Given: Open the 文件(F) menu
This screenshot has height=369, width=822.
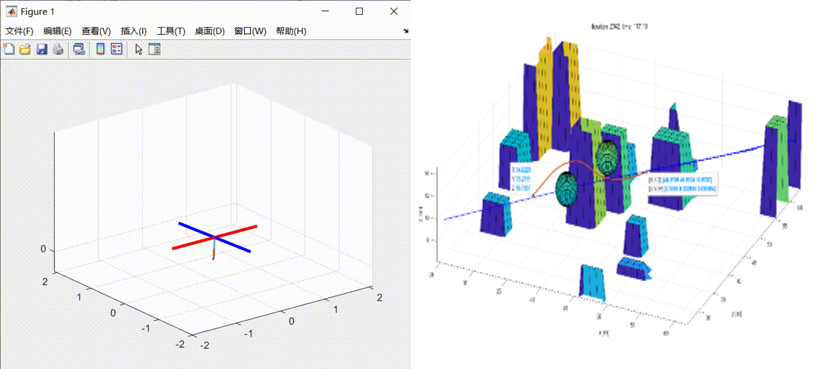Looking at the screenshot, I should (x=19, y=31).
